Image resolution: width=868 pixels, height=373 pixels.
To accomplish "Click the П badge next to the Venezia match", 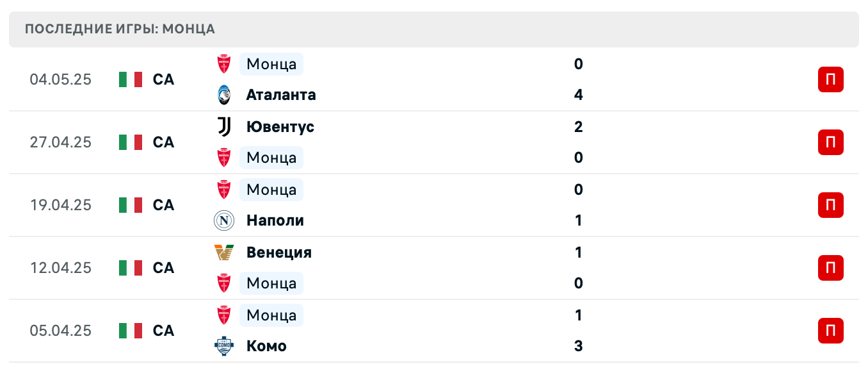I will click(830, 268).
